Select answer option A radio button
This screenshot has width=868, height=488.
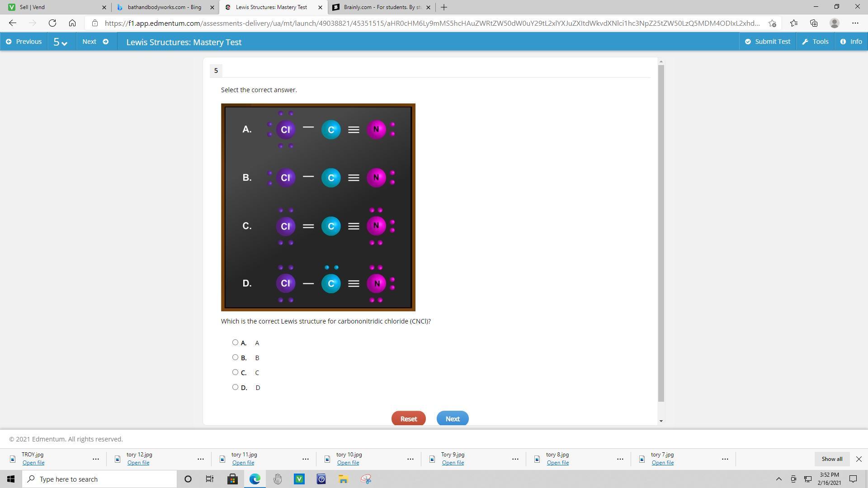click(x=235, y=343)
